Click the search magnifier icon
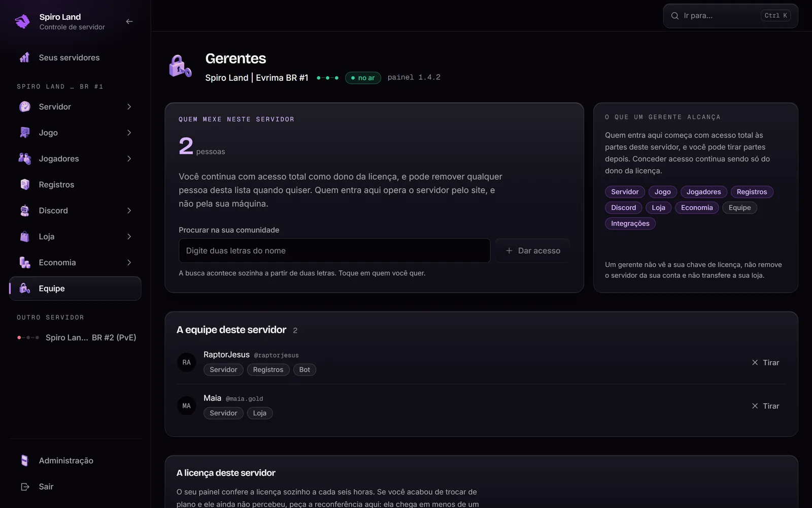 click(x=675, y=16)
